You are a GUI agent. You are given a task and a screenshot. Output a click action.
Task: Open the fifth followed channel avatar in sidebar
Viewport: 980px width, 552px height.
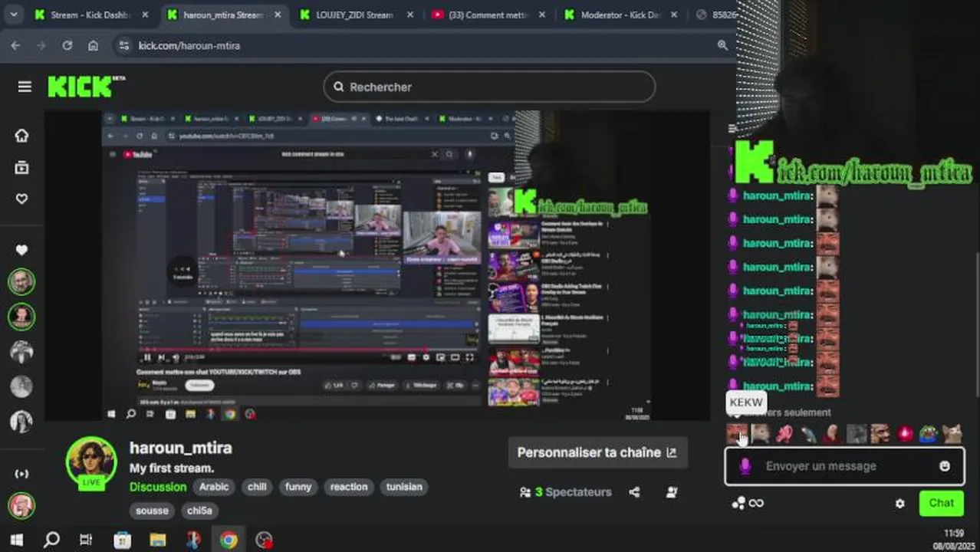pyautogui.click(x=21, y=421)
